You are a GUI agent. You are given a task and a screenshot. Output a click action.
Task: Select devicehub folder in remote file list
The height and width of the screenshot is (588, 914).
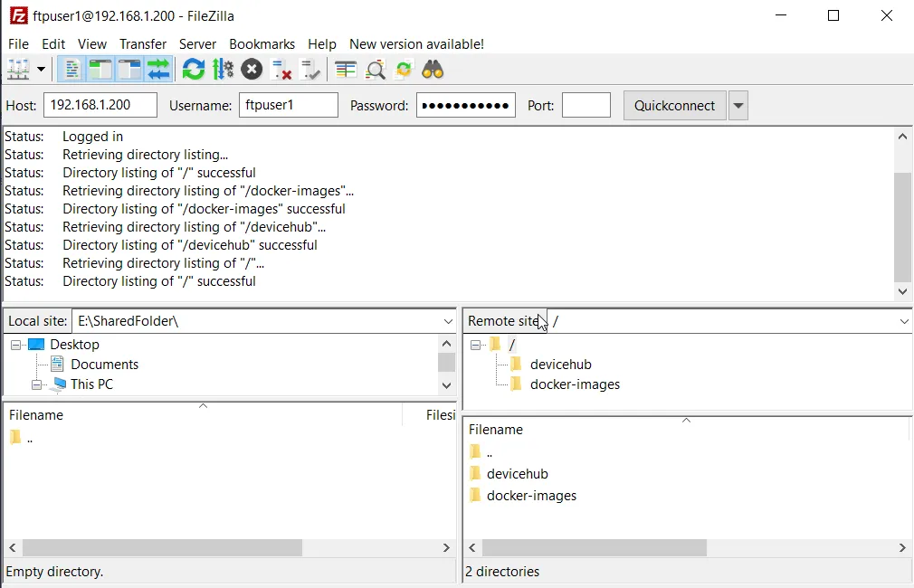point(517,474)
